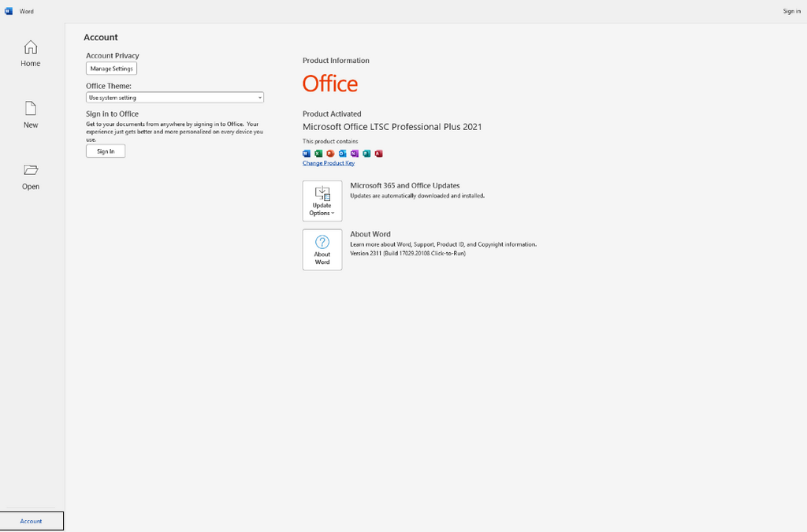Click the Product Activated text

(332, 113)
